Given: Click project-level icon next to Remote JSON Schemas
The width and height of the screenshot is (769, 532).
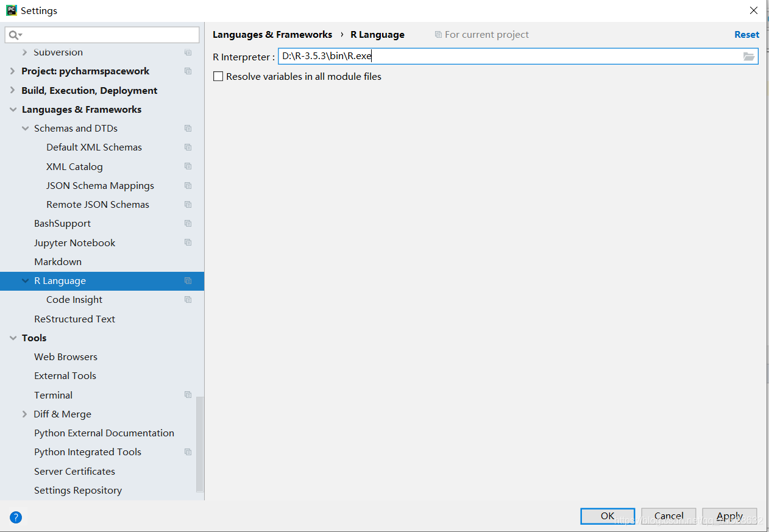Looking at the screenshot, I should pos(188,205).
